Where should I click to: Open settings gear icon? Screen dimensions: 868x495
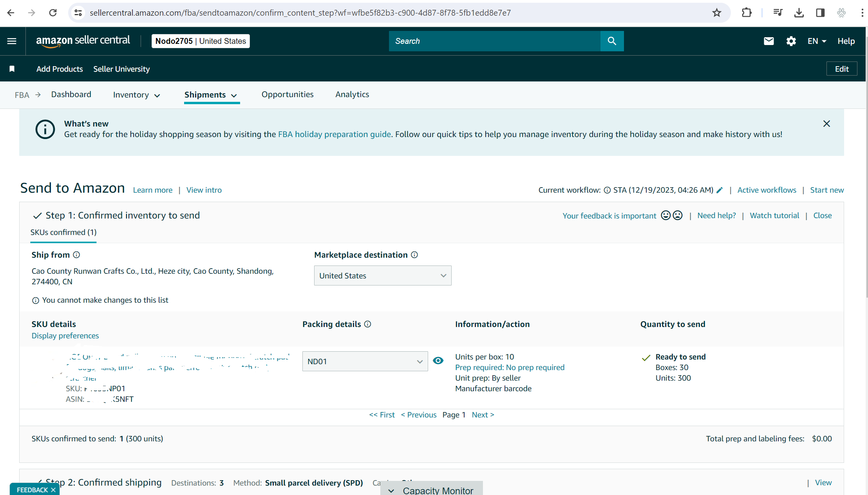791,41
